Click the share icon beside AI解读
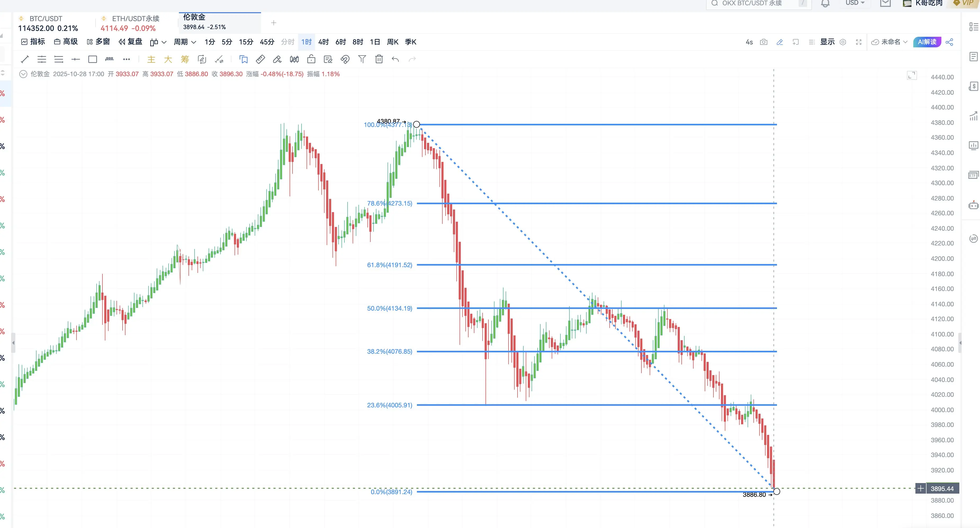980x528 pixels. [x=949, y=42]
